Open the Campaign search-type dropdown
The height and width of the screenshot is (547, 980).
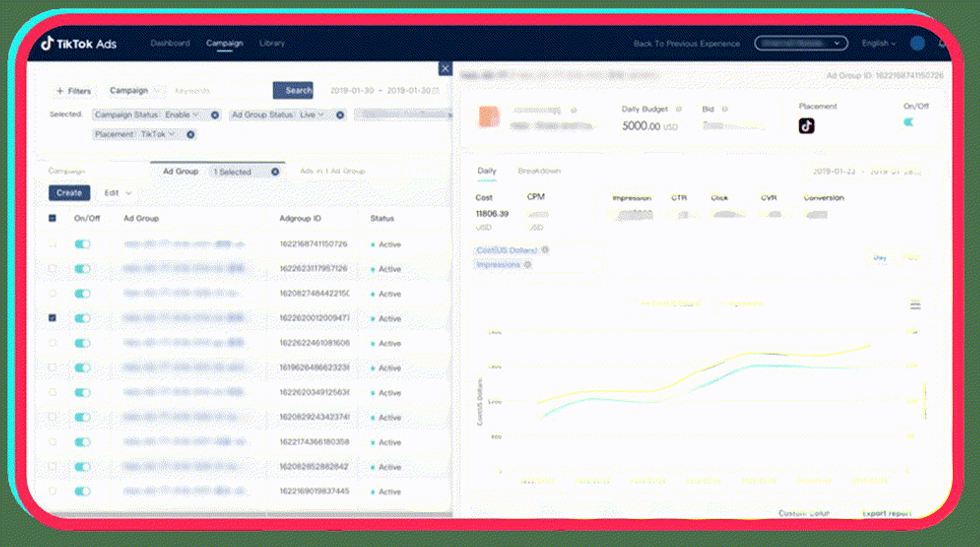(x=136, y=91)
